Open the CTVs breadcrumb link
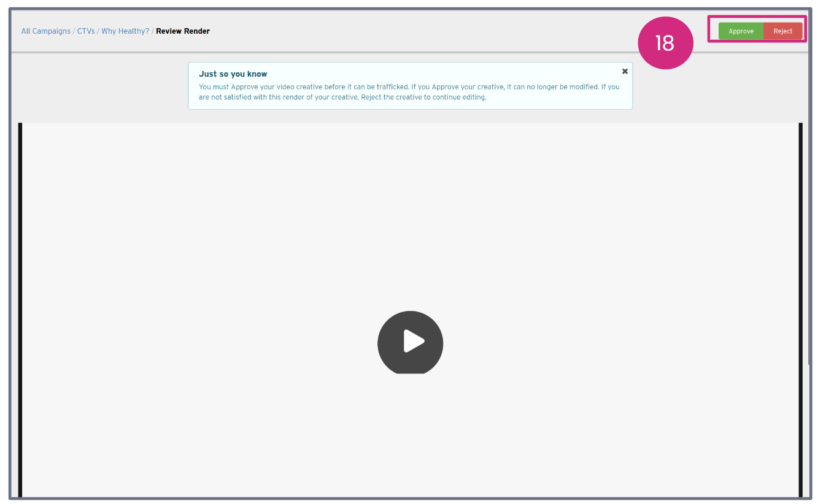Image resolution: width=818 pixels, height=504 pixels. click(86, 31)
